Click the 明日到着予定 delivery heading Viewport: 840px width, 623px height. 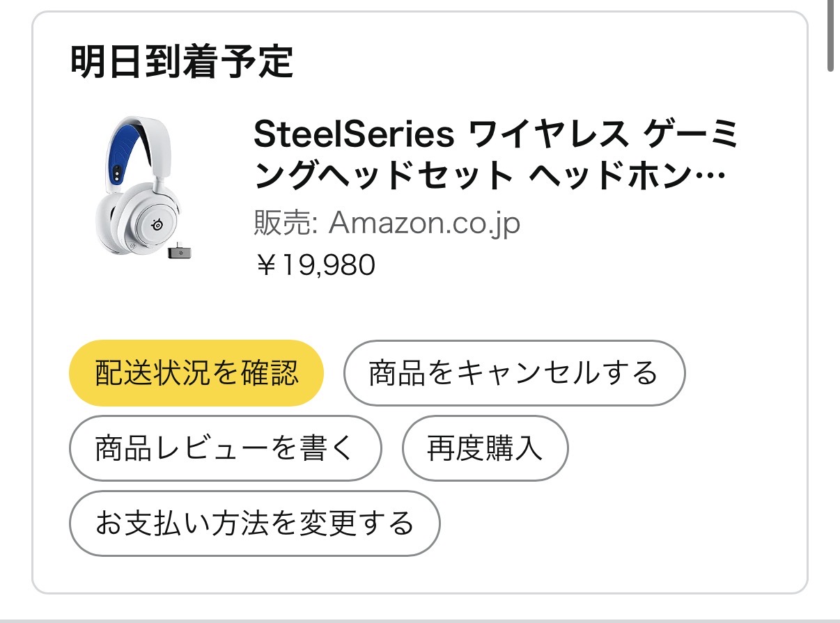click(x=182, y=62)
